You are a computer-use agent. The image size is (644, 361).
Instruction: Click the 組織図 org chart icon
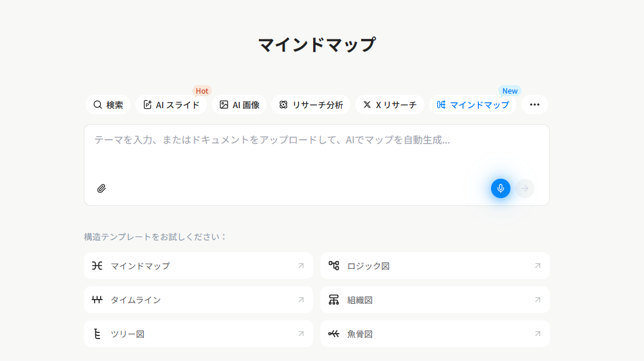(x=334, y=299)
